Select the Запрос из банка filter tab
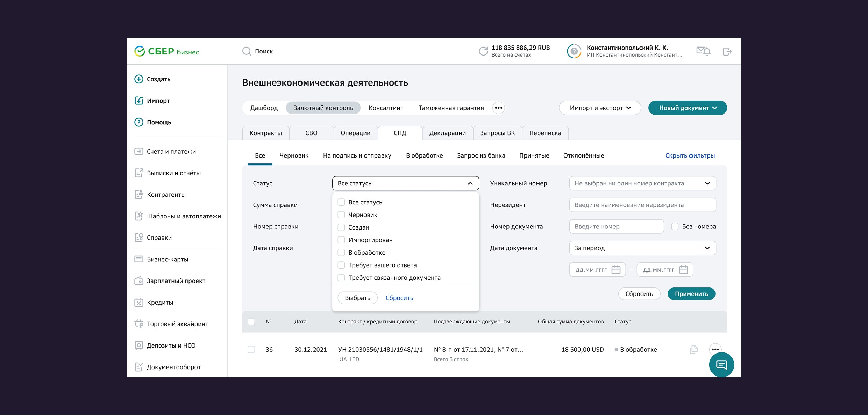The height and width of the screenshot is (415, 868). 481,155
